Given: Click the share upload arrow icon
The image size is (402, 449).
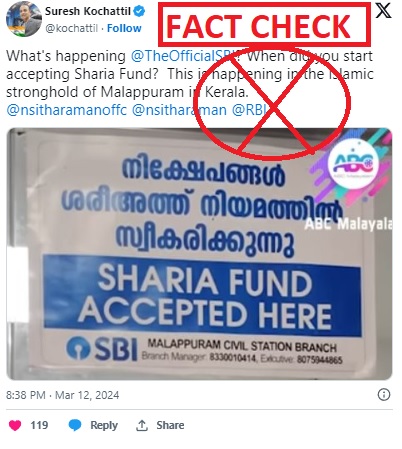Looking at the screenshot, I should coord(142,425).
